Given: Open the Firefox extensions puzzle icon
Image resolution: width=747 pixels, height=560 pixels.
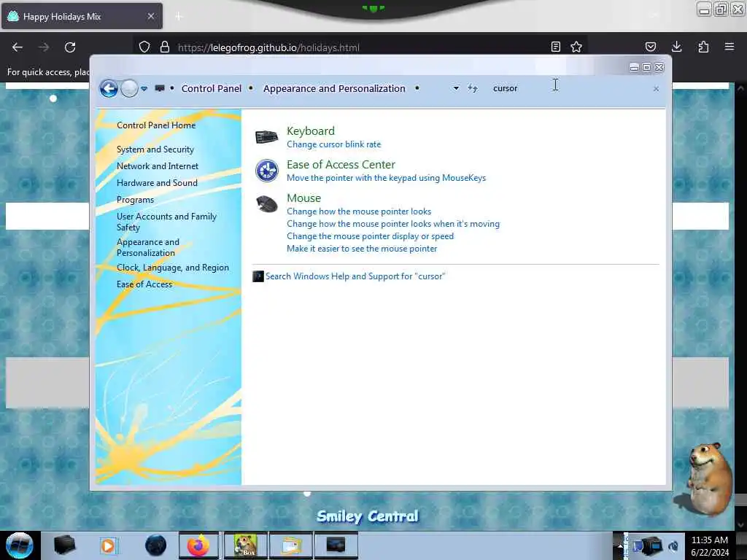Looking at the screenshot, I should click(x=703, y=47).
